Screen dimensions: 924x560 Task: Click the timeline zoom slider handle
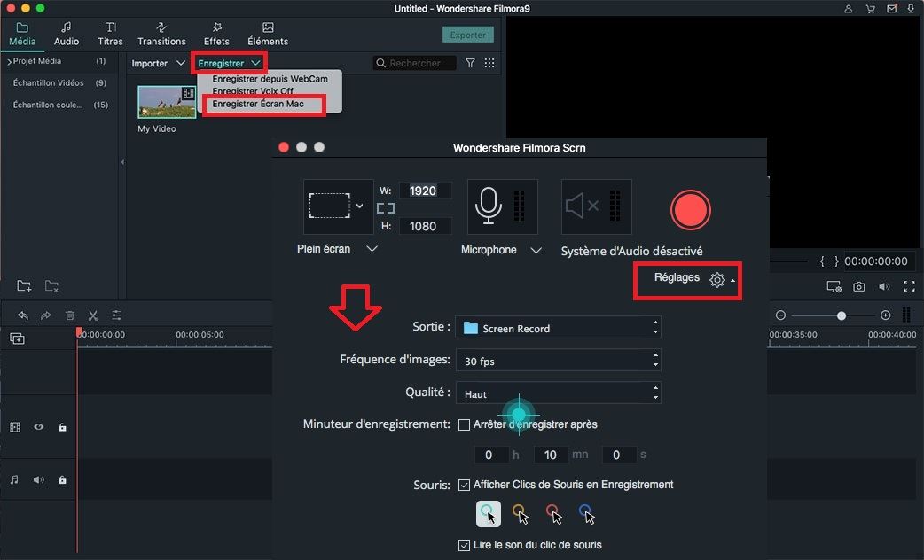point(842,315)
